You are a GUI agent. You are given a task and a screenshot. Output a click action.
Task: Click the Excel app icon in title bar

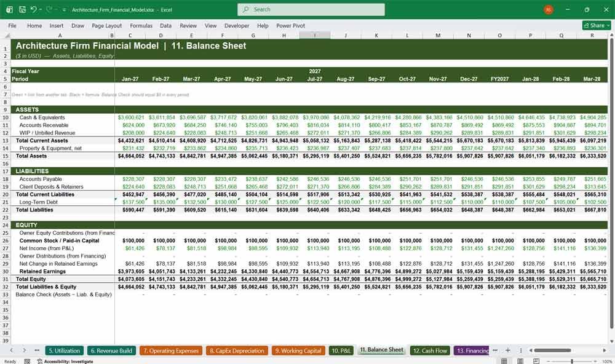pos(9,9)
